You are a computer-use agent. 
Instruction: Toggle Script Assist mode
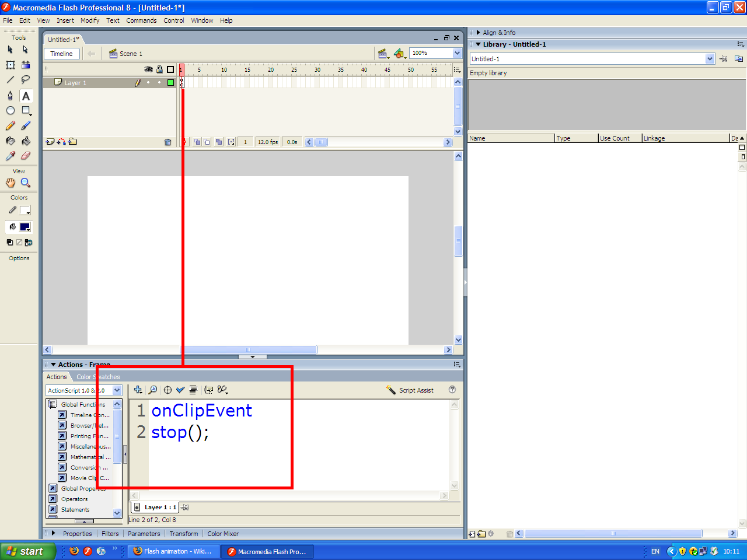tap(410, 390)
